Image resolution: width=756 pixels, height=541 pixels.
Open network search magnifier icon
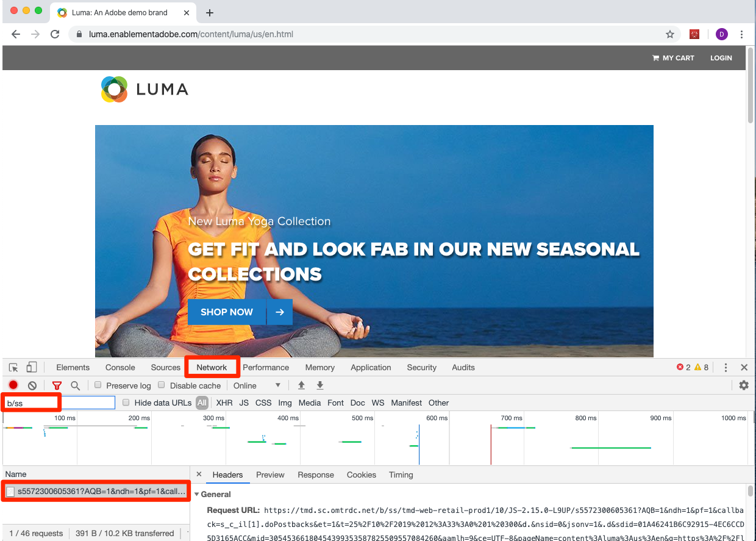point(75,385)
